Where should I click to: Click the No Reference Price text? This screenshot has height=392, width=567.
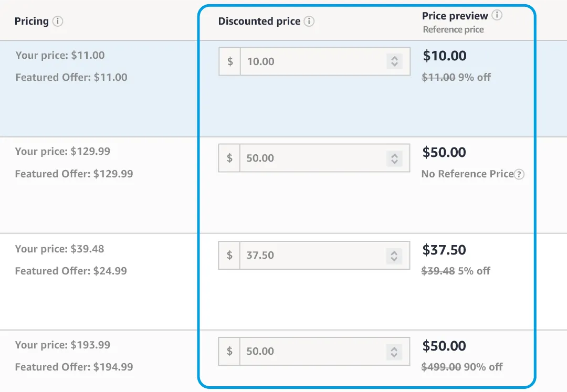click(x=467, y=174)
